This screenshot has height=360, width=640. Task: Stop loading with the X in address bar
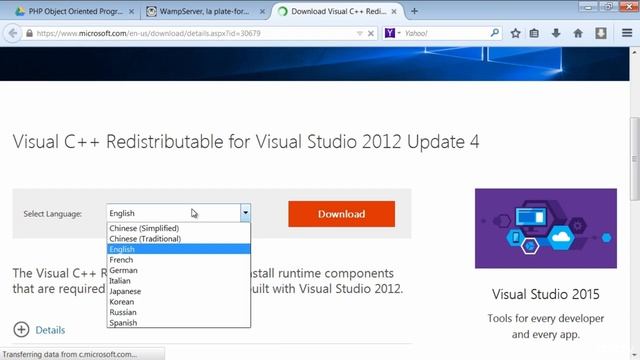point(371,33)
